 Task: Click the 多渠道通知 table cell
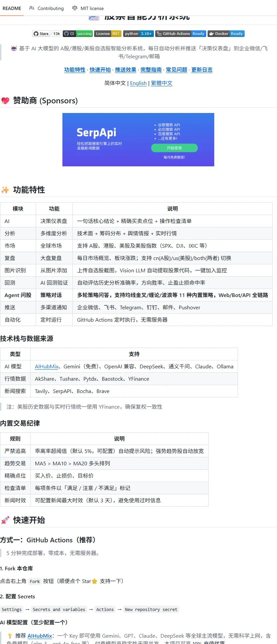[x=54, y=307]
